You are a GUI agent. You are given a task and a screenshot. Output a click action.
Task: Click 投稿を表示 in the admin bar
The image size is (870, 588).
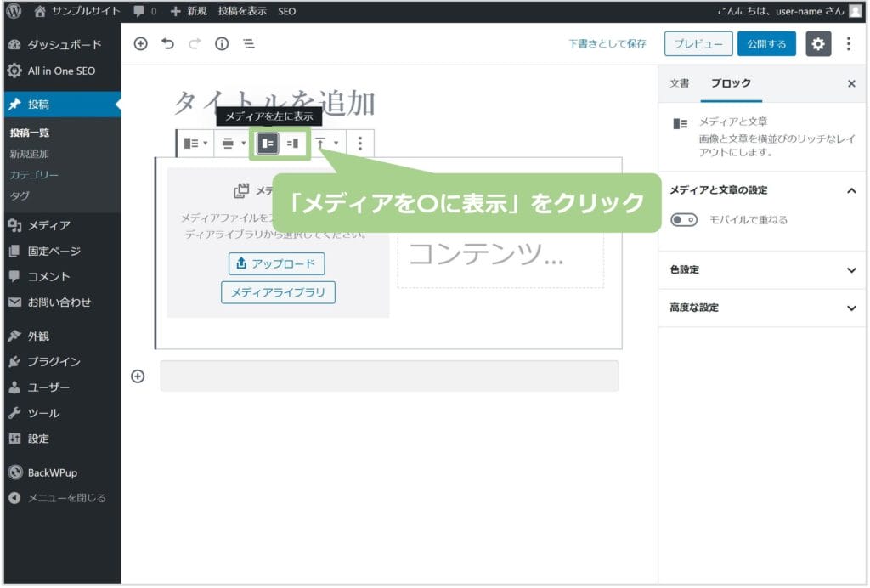242,11
